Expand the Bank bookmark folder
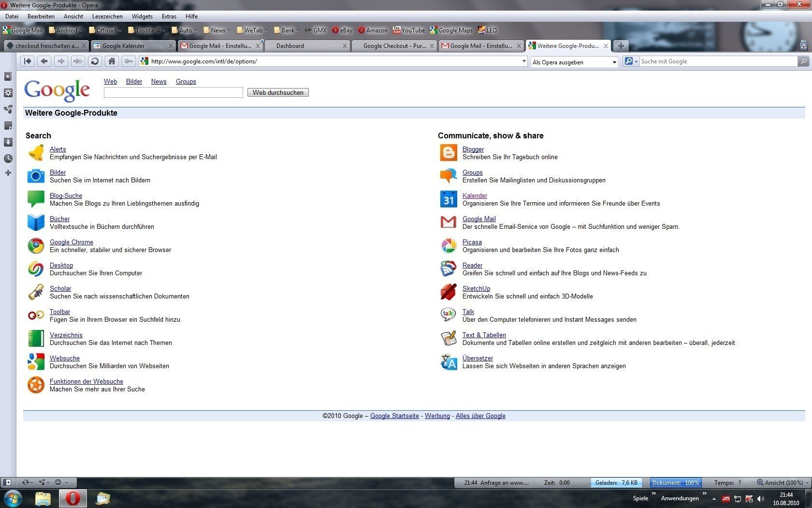This screenshot has height=508, width=812. click(287, 30)
